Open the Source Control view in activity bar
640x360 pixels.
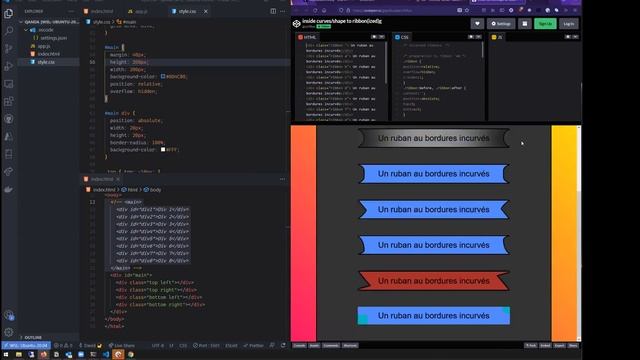[9, 49]
